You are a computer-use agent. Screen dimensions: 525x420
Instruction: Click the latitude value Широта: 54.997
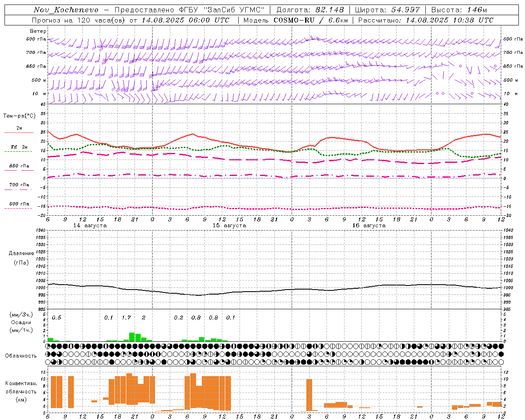click(x=388, y=10)
